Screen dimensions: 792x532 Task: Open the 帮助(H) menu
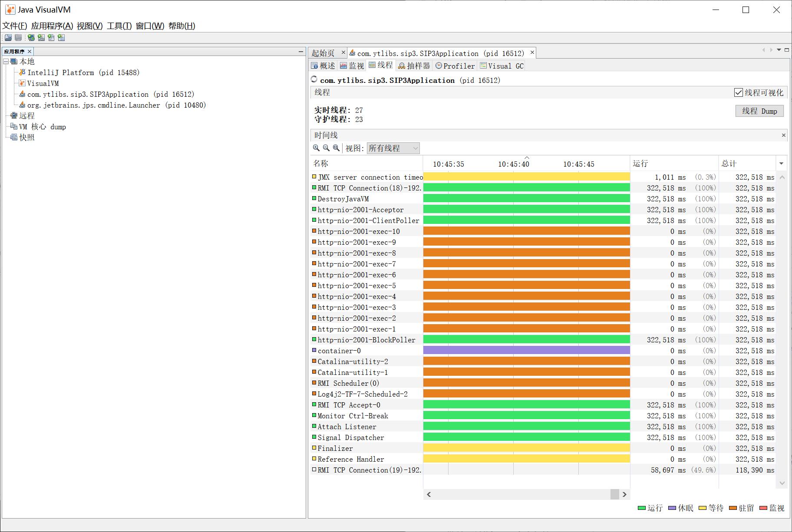(x=182, y=26)
